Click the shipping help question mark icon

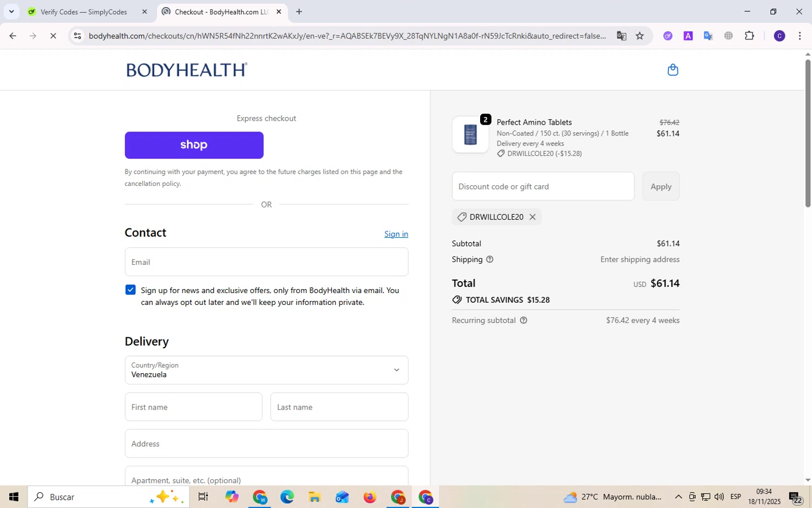[x=490, y=259]
